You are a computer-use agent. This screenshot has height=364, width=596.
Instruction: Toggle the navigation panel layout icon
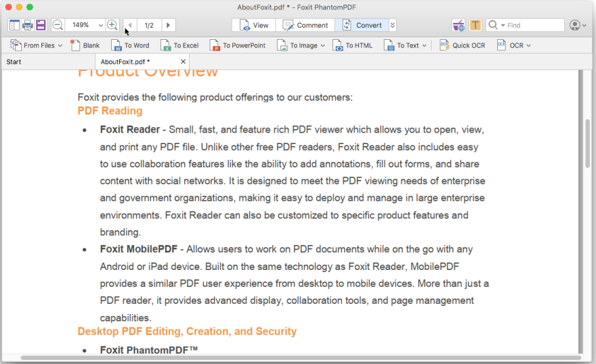[x=14, y=25]
